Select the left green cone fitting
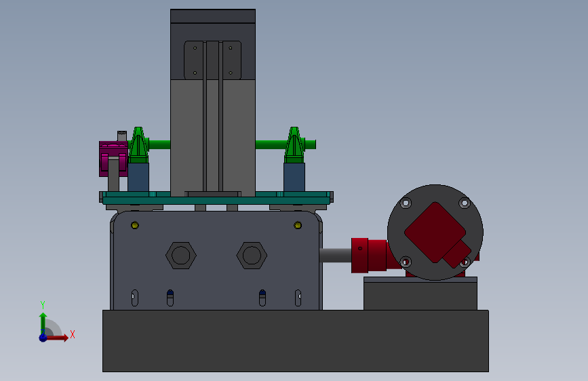 (x=138, y=145)
